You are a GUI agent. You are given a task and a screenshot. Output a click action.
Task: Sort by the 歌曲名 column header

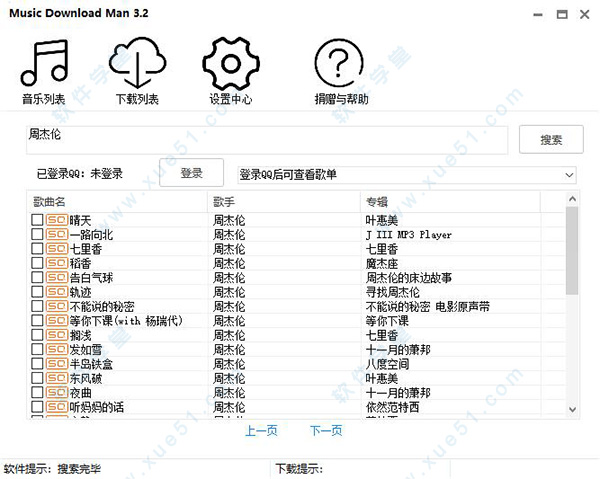[117, 202]
